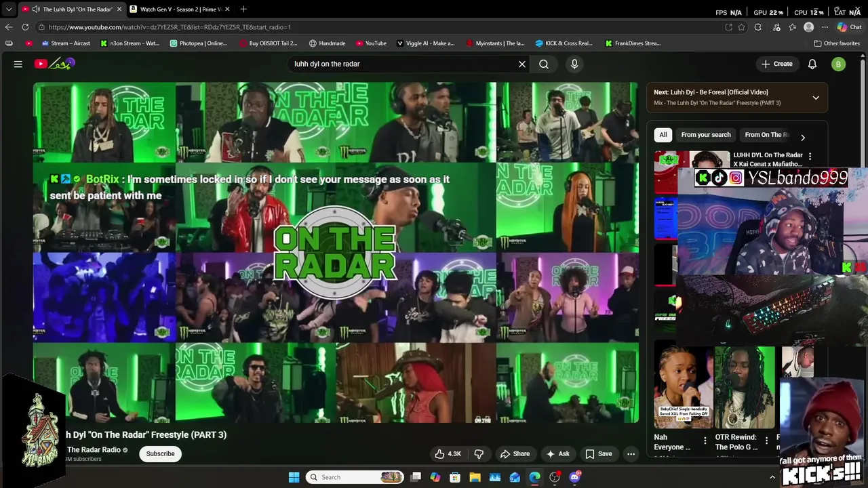Viewport: 868px width, 488px height.
Task: Open YouTube bookmark in favorites bar
Action: pyautogui.click(x=370, y=43)
